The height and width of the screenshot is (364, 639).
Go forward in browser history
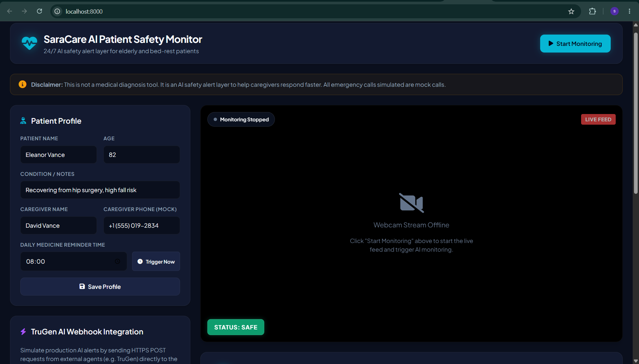click(24, 11)
